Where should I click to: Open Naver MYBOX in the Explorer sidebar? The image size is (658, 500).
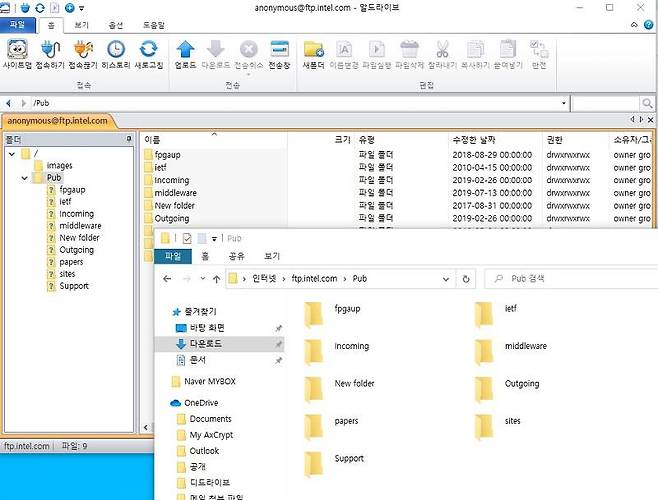[210, 381]
